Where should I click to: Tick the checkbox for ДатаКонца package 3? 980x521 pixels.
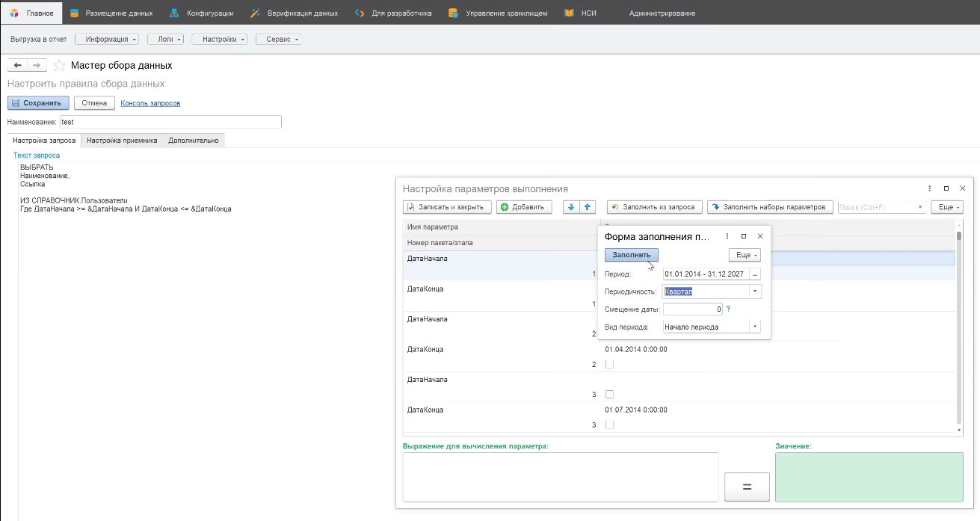609,425
